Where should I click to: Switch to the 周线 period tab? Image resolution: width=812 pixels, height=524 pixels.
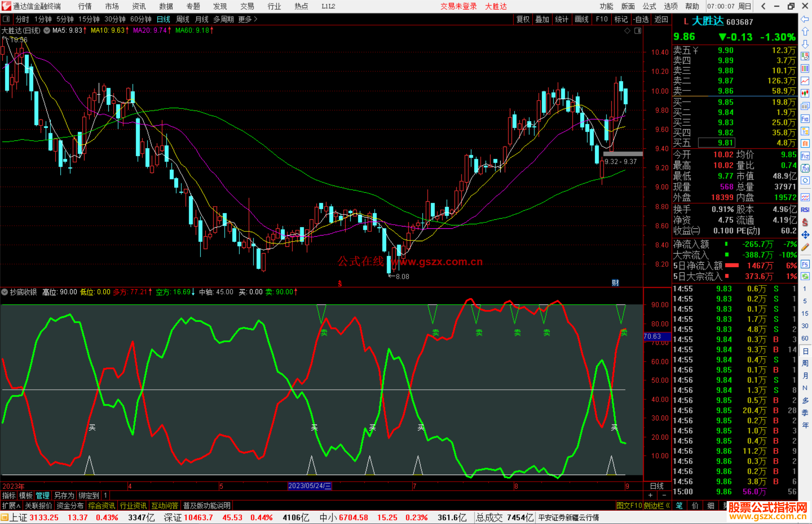[183, 19]
